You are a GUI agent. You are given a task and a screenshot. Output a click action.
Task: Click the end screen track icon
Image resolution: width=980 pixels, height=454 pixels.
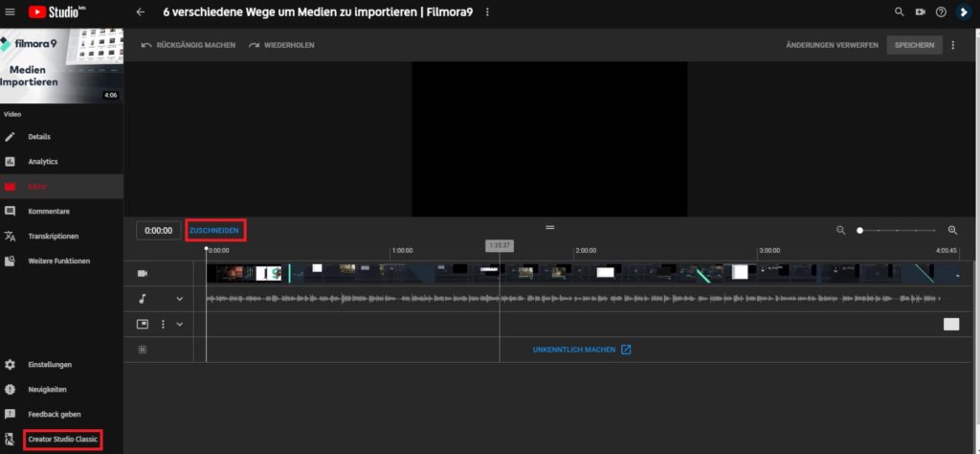(x=143, y=324)
